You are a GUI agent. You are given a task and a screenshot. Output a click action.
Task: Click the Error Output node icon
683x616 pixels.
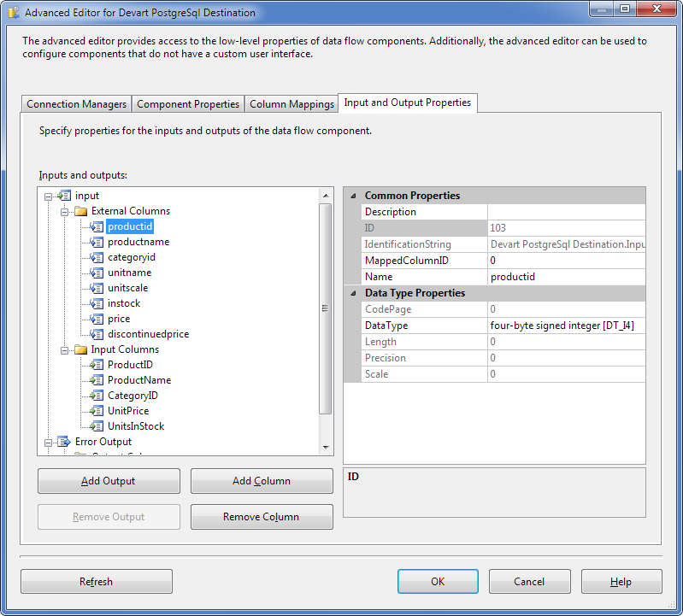[64, 442]
